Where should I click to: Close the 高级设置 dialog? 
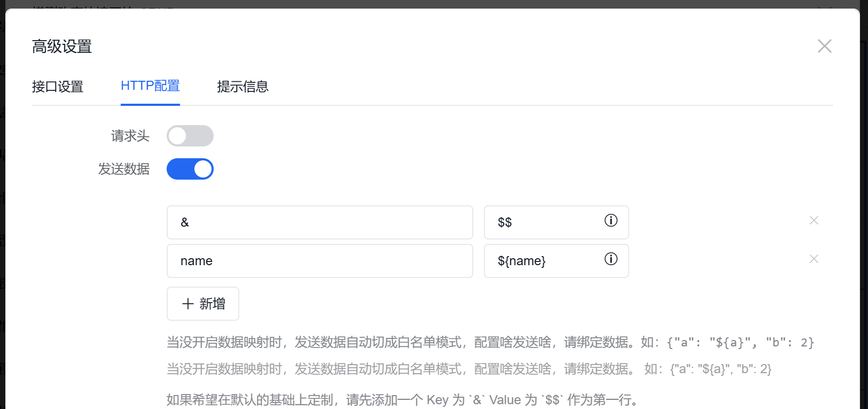(x=824, y=46)
